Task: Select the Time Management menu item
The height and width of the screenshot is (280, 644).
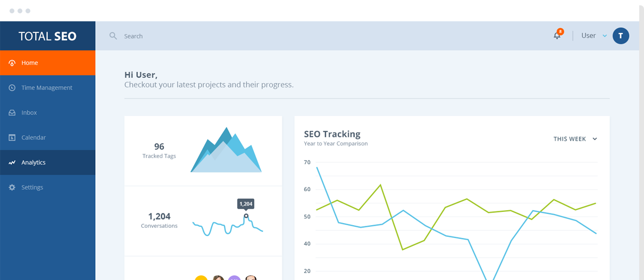Action: click(47, 88)
